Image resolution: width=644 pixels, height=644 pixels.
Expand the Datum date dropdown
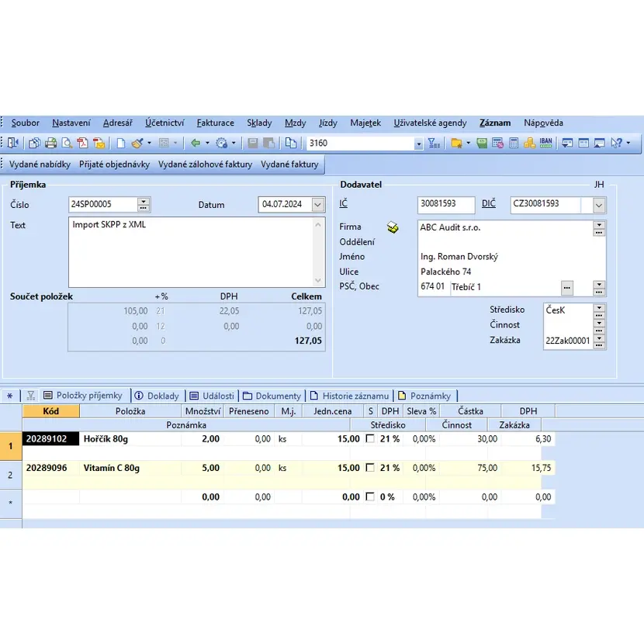click(x=317, y=205)
